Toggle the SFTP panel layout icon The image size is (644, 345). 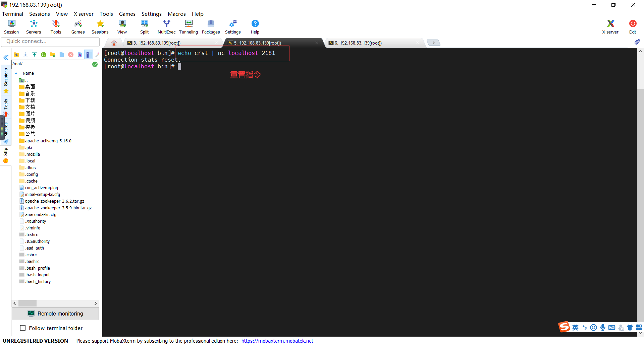coord(89,55)
